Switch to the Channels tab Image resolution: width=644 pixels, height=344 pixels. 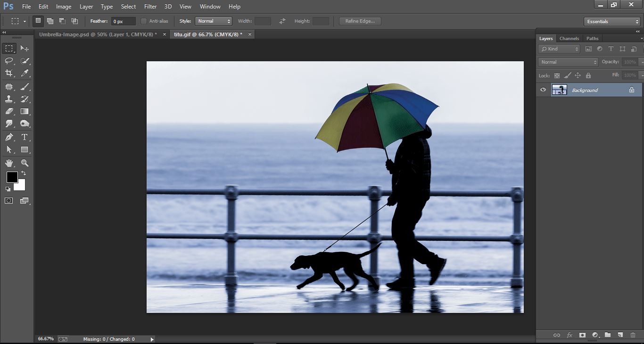569,38
